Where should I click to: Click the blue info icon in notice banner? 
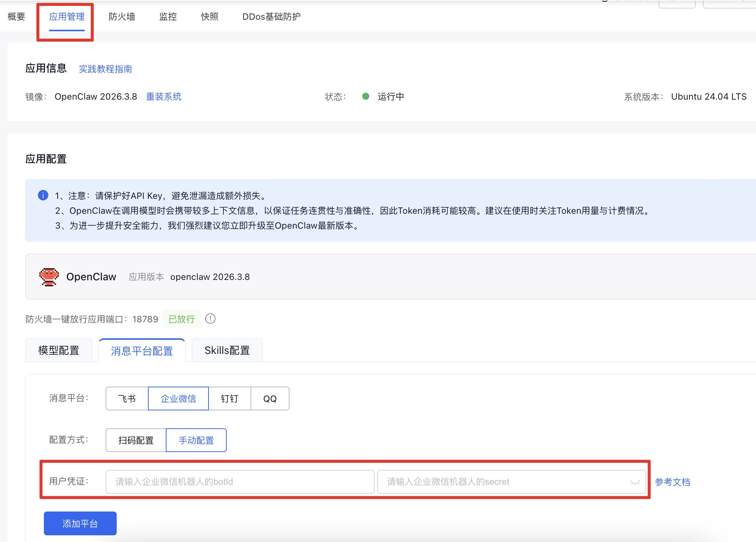[43, 195]
